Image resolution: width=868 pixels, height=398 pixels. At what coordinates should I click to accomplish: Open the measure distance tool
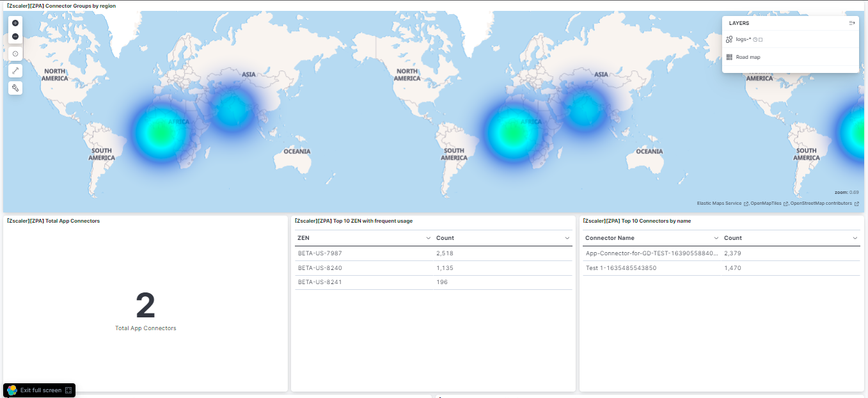15,70
